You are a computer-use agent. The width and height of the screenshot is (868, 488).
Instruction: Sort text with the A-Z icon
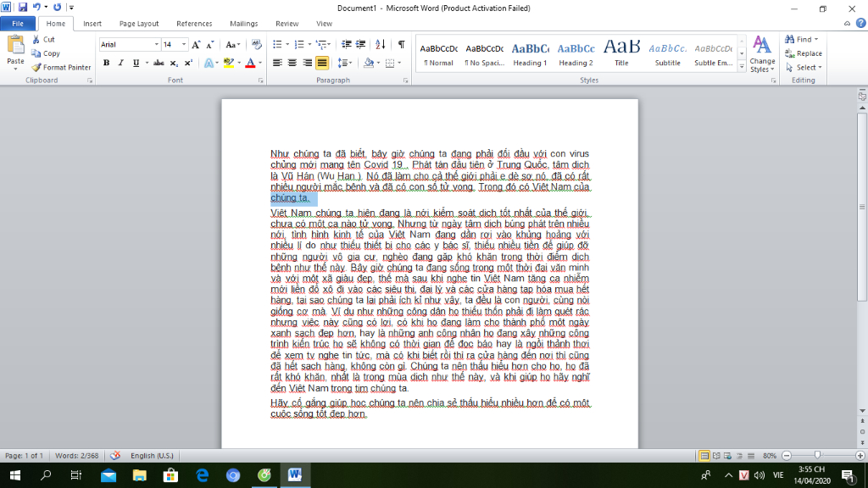pyautogui.click(x=381, y=44)
